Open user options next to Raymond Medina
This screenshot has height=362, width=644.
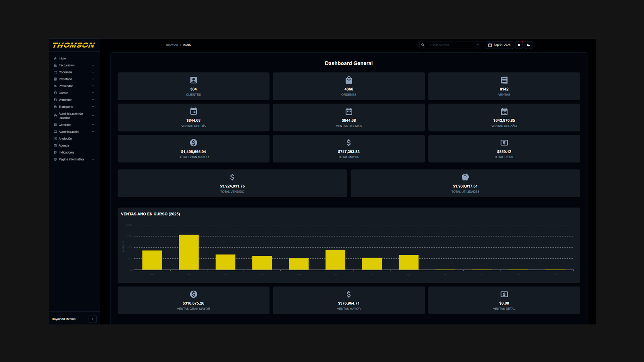tap(93, 319)
